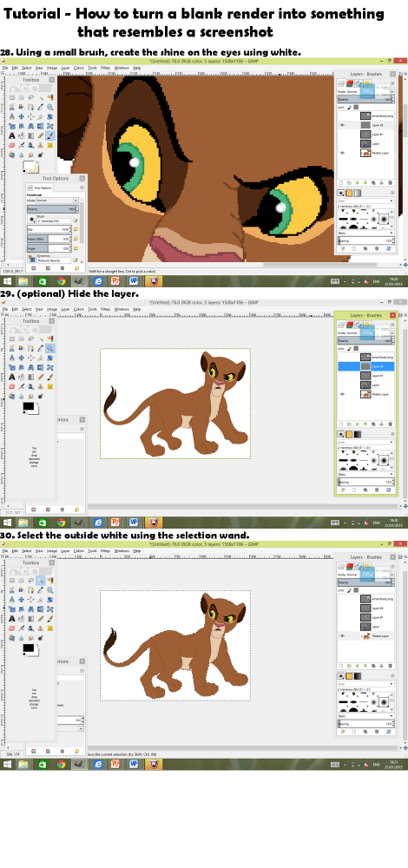408x868 pixels.
Task: Toggle lock alpha channel icon in step 29 Layers
Action: 356,349
